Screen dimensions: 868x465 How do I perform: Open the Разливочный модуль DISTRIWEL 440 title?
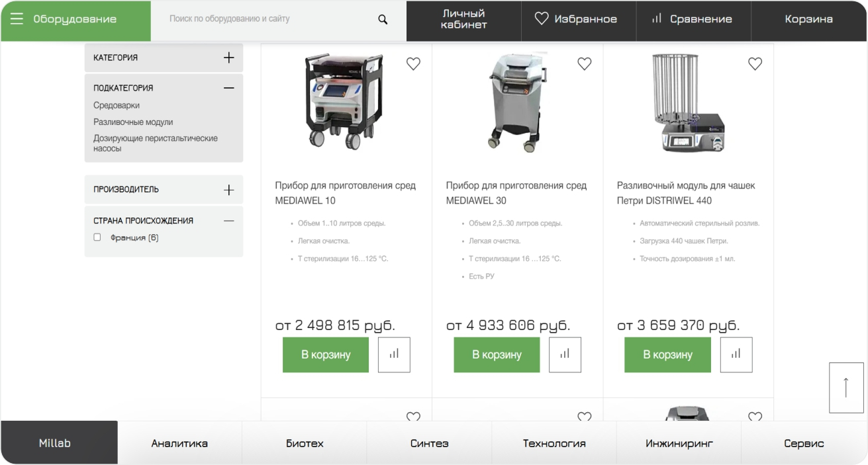[686, 193]
